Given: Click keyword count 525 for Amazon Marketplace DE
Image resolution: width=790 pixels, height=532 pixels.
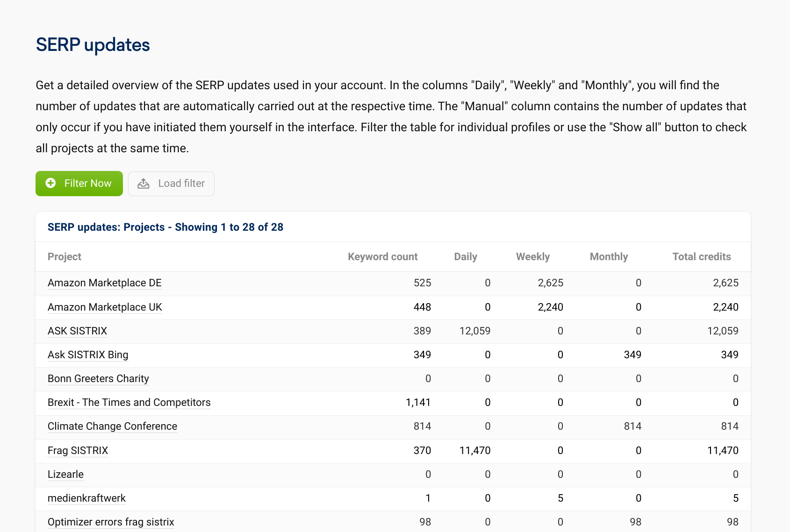Looking at the screenshot, I should (x=422, y=283).
